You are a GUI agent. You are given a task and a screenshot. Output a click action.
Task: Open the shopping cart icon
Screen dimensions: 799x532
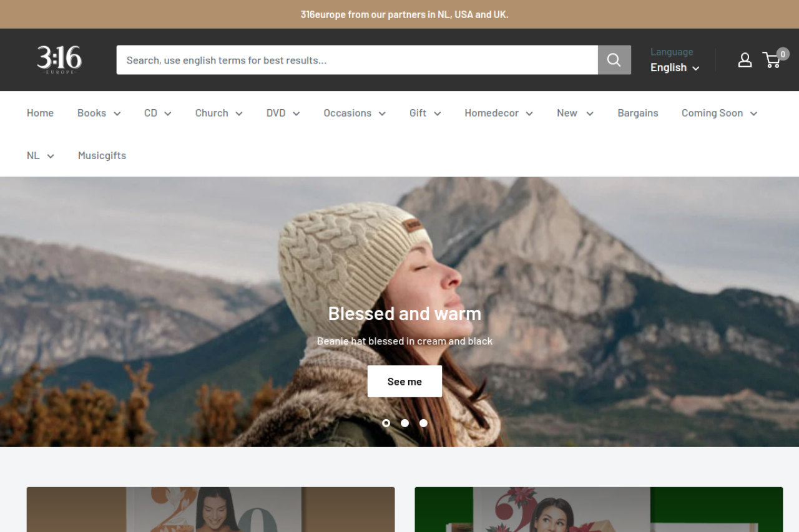pyautogui.click(x=772, y=60)
